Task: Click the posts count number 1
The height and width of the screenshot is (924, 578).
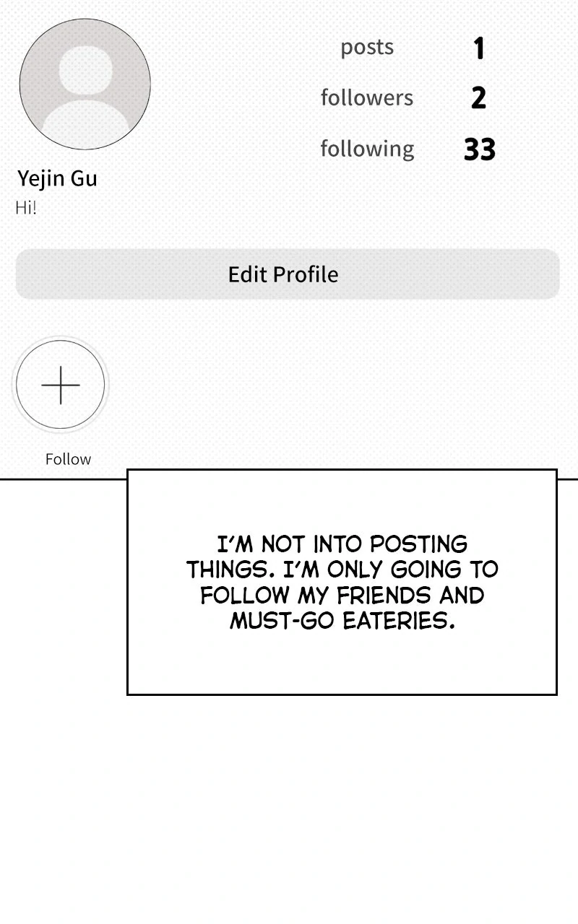Action: (x=478, y=48)
